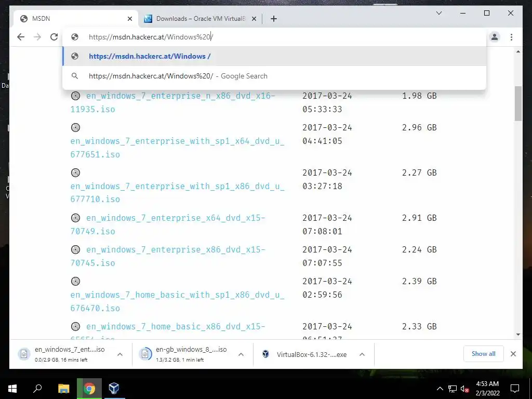Select the https://msdn.hackerc.at/Windows / suggestion
The height and width of the screenshot is (399, 532).
(x=274, y=56)
